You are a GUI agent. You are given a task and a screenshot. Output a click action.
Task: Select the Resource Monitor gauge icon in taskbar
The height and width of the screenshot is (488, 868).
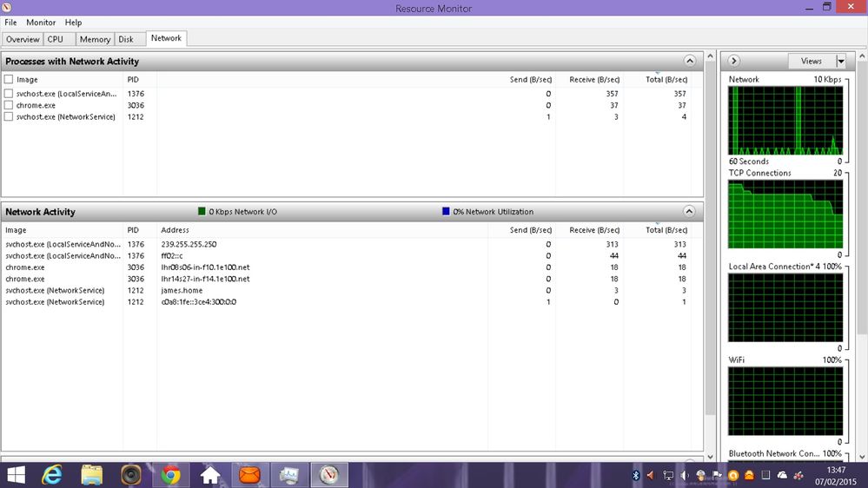(x=328, y=475)
